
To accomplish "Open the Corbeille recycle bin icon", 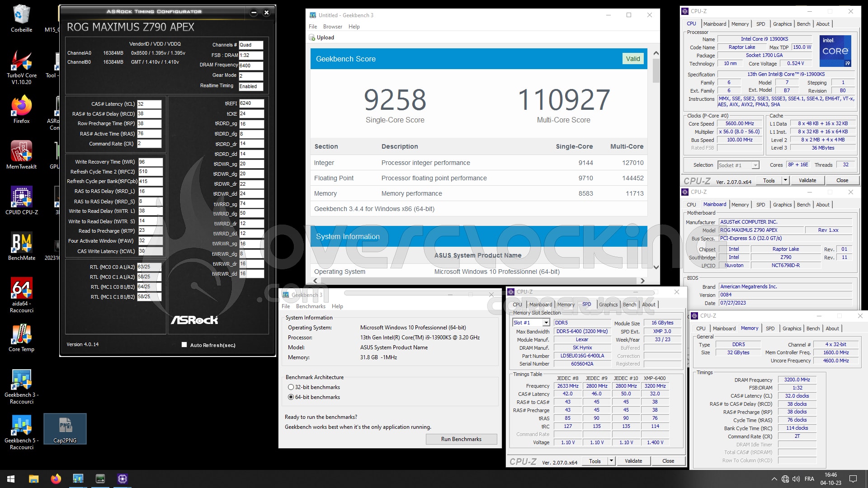I will click(x=21, y=19).
